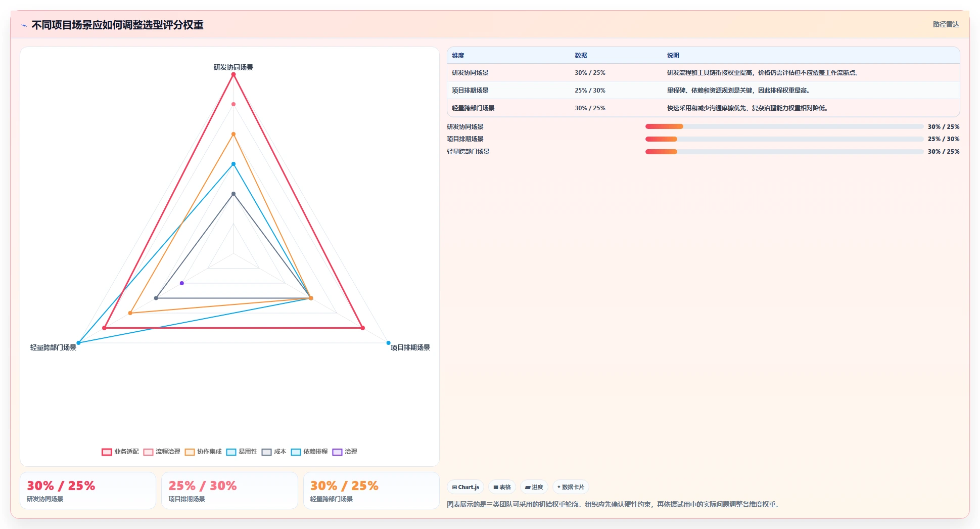Screen dimensions: 980x529
Task: Hide the 成本 dataset in legend
Action: [274, 452]
